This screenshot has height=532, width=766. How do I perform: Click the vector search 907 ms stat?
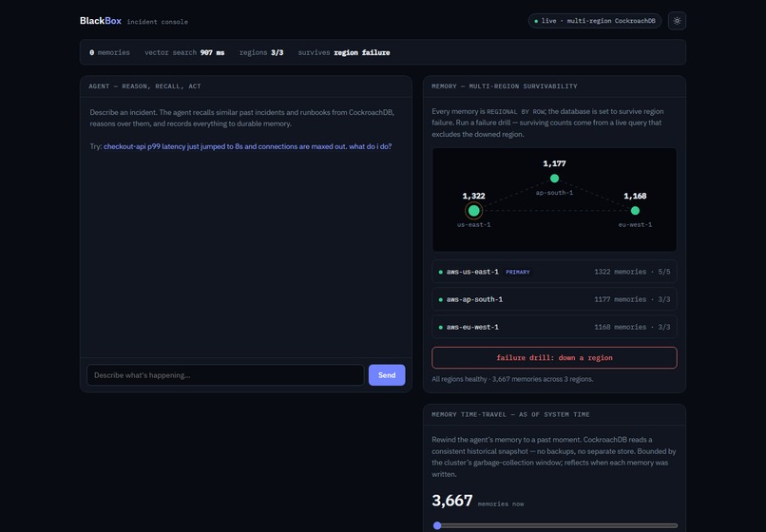(x=184, y=52)
